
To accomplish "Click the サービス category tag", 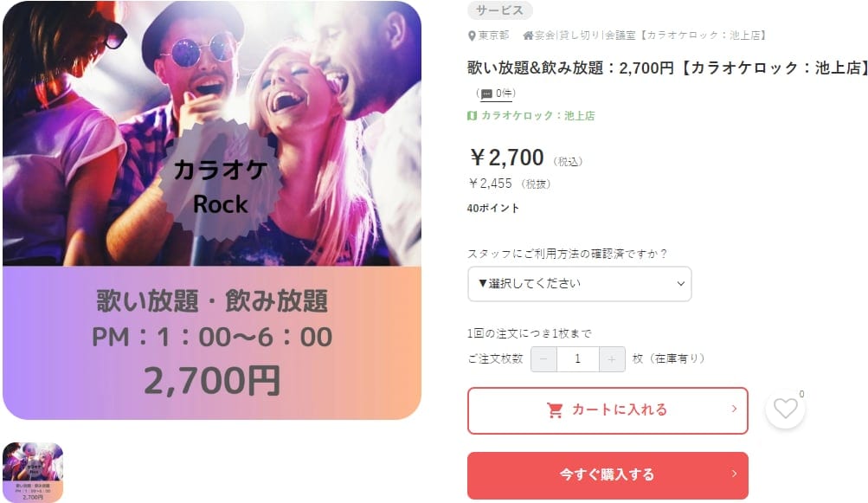I will [500, 10].
